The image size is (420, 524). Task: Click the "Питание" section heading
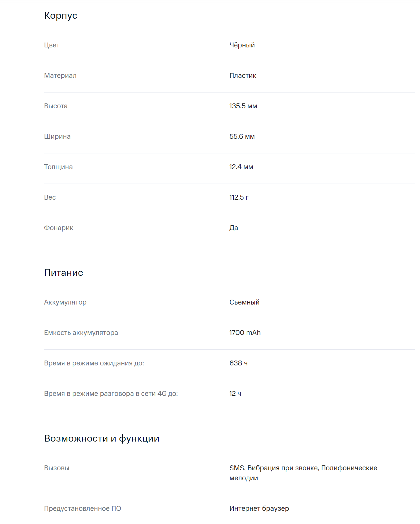[64, 273]
